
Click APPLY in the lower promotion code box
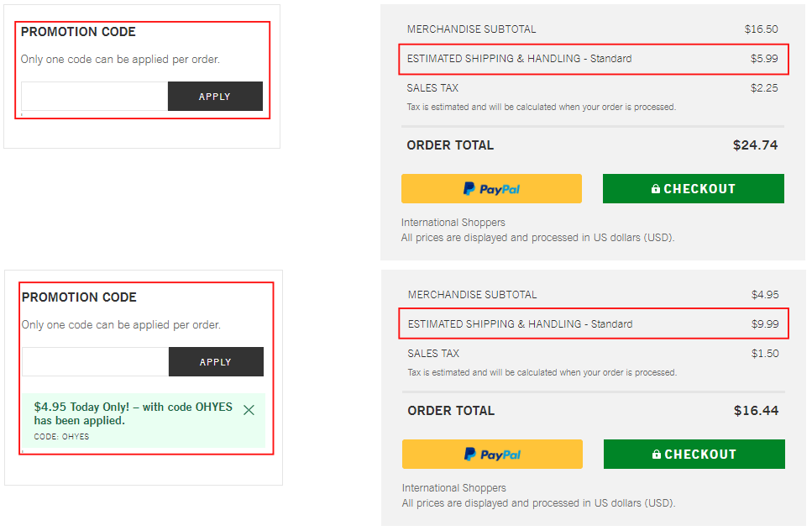click(x=215, y=361)
